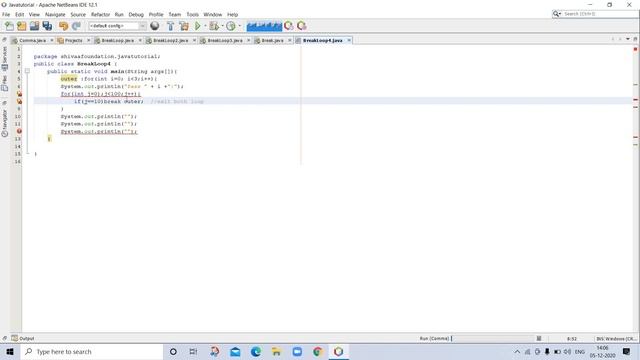Screen dimensions: 640x360
Task: Open Microsoft Edge from taskbar
Action: click(x=256, y=351)
